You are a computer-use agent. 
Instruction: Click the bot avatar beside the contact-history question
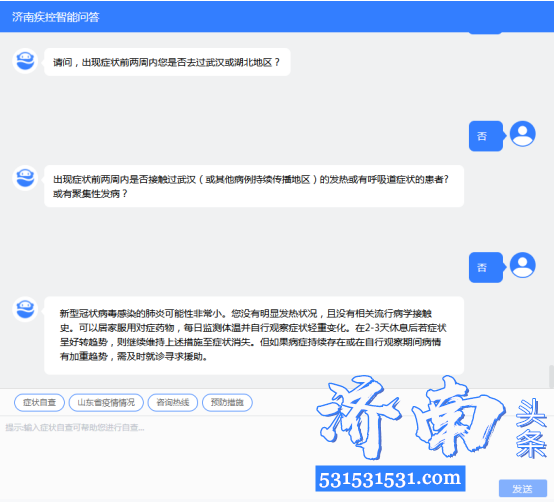[25, 178]
